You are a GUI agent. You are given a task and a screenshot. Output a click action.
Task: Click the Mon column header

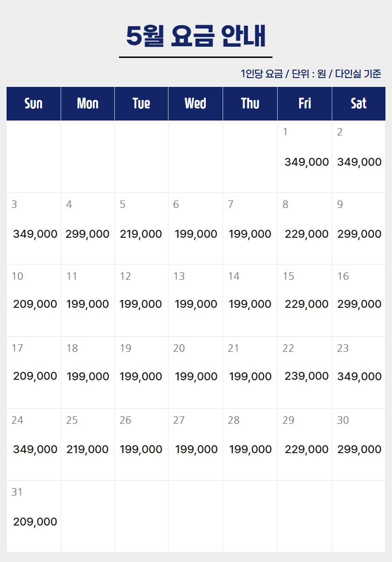click(88, 103)
